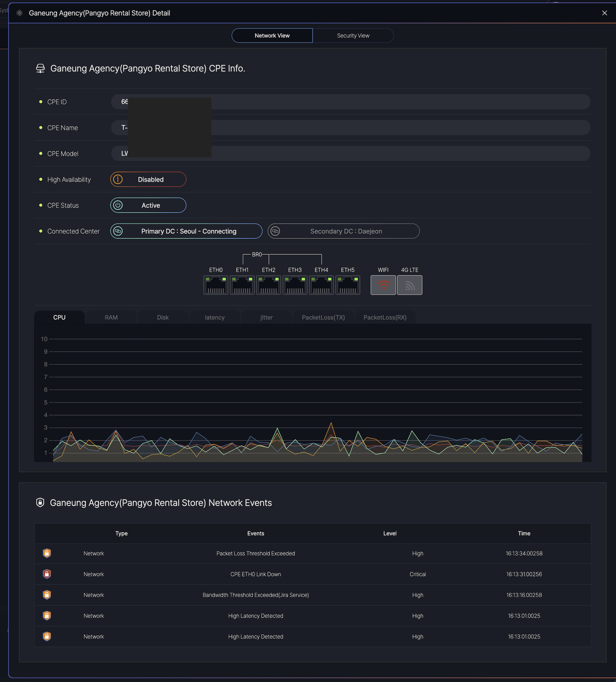Select the Secondary DC Daejeon connection

pyautogui.click(x=344, y=231)
